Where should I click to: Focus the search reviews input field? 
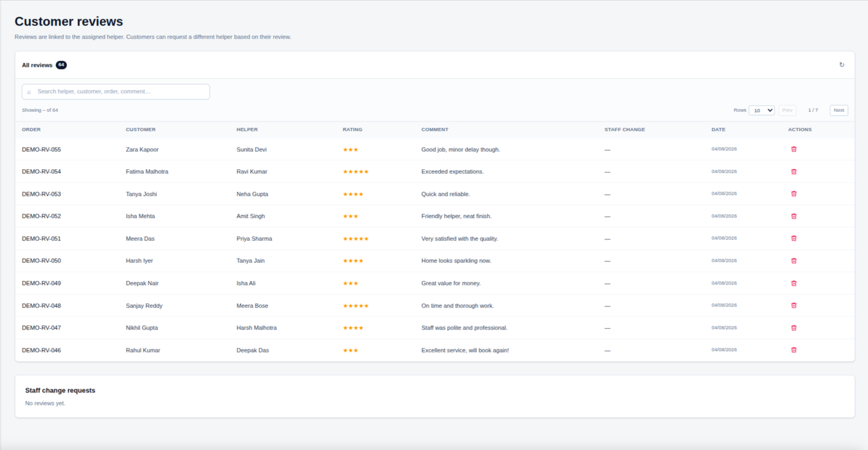coord(116,92)
